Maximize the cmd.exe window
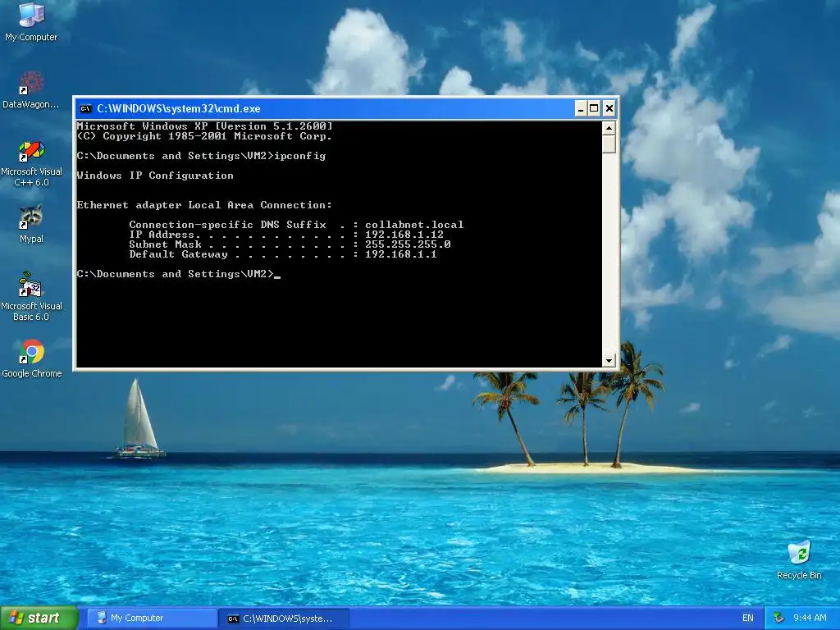Viewport: 840px width, 630px height. point(594,109)
